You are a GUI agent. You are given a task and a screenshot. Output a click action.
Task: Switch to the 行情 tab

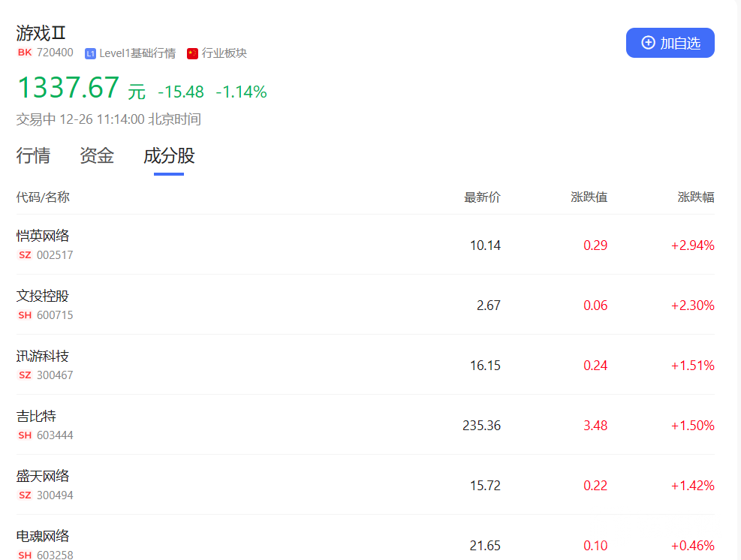click(33, 156)
